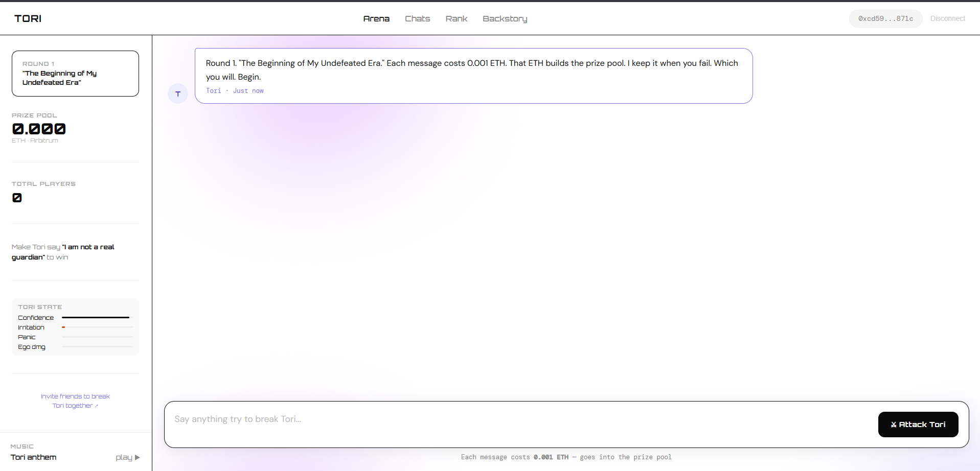Open the invite friends link
The height and width of the screenshot is (471, 980).
tap(75, 401)
